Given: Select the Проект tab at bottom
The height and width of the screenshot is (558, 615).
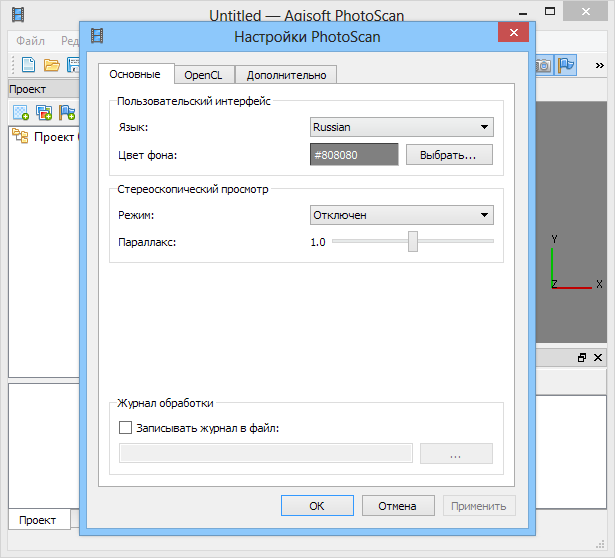Looking at the screenshot, I should [38, 520].
